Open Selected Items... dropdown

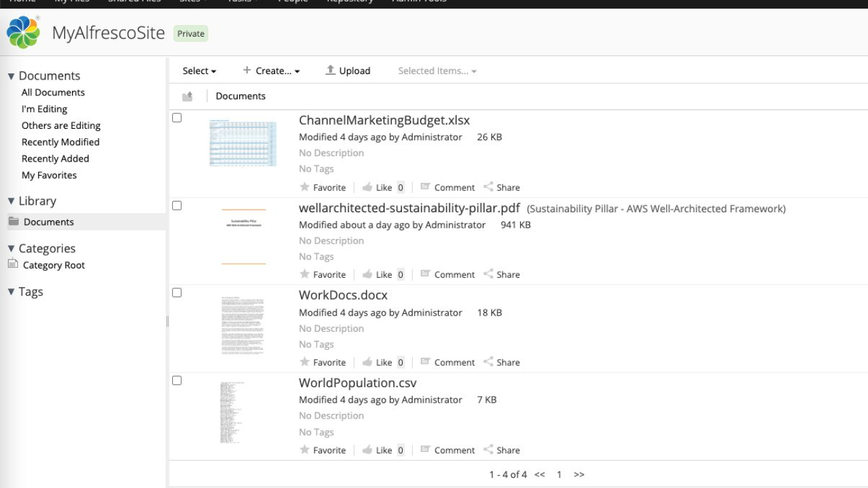[x=437, y=71]
